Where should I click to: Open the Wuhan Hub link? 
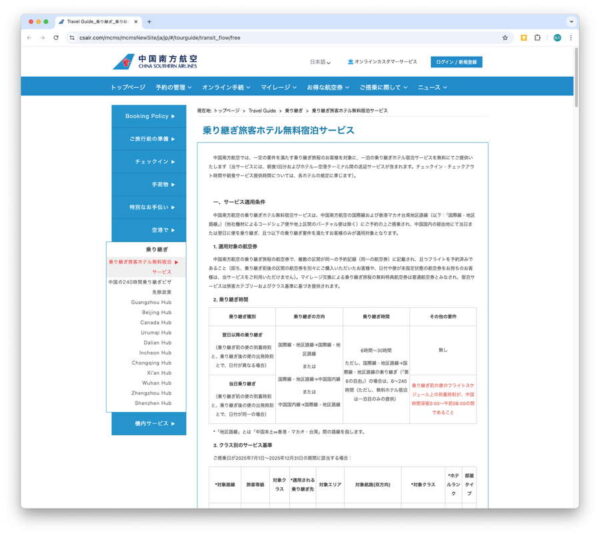pos(157,383)
